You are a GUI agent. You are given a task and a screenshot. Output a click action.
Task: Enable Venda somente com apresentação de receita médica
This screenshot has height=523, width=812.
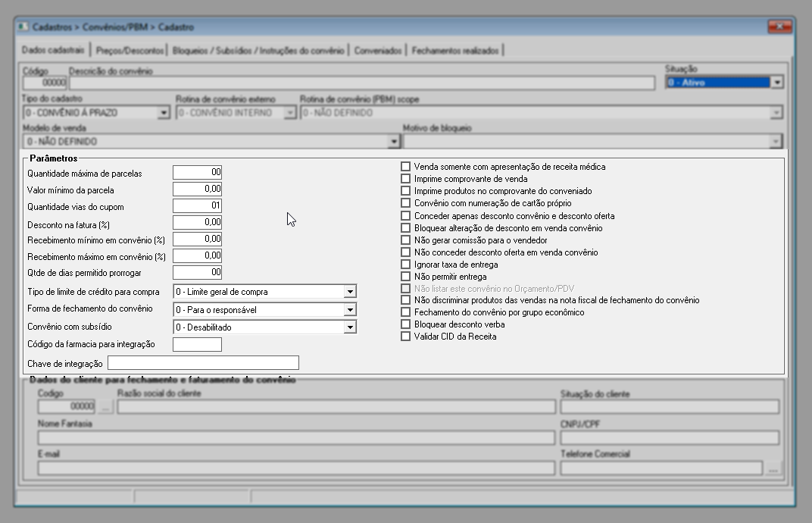tap(405, 167)
